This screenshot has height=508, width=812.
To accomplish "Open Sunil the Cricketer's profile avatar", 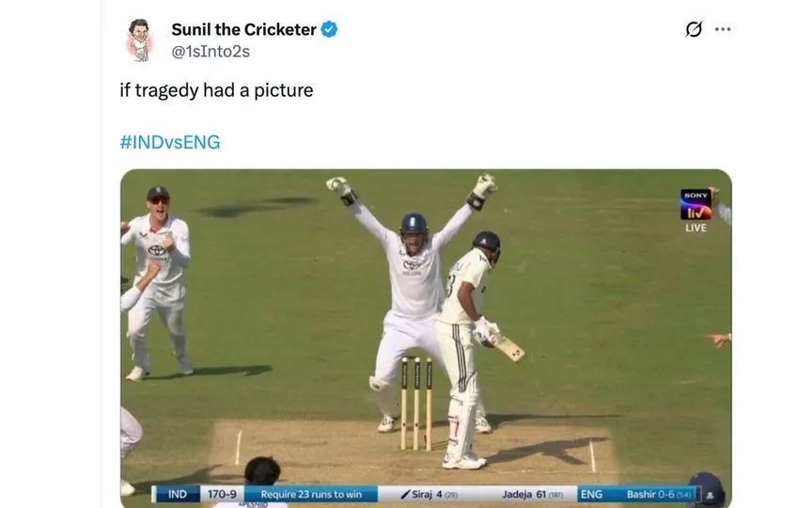I will (x=139, y=40).
